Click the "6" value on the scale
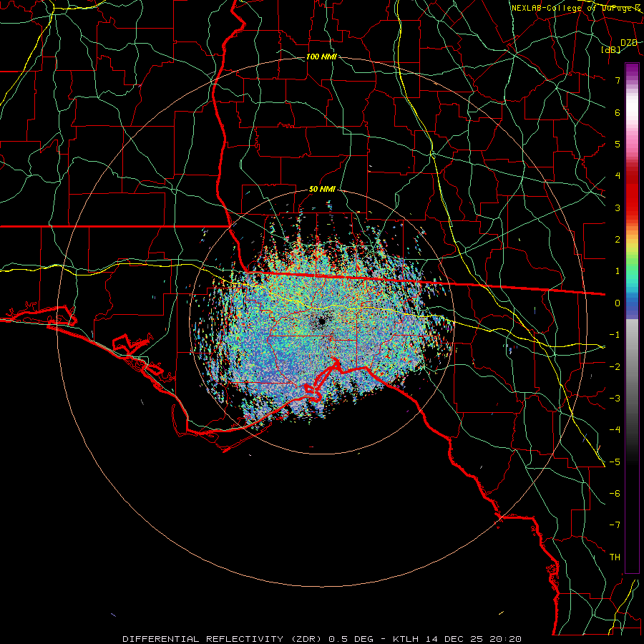Screen dimensions: 644x644 click(618, 112)
